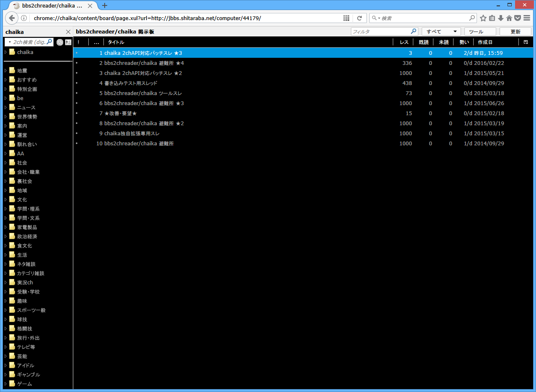This screenshot has height=392, width=536.
Task: Select the おすすめ folder item
Action: [x=27, y=80]
